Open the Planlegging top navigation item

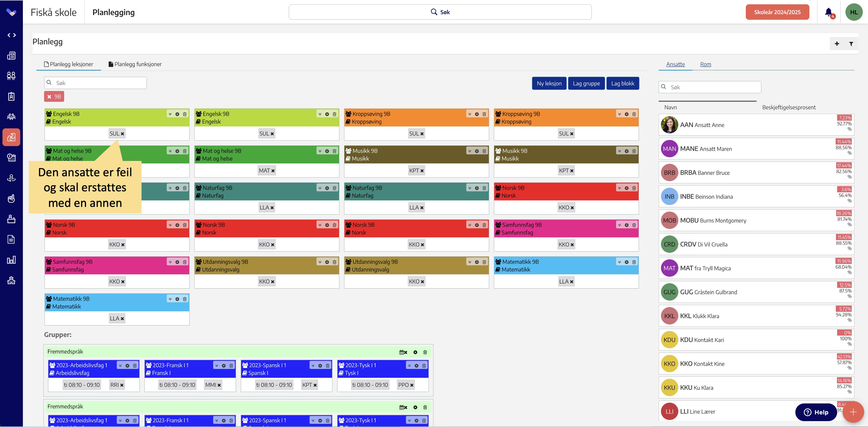[113, 12]
